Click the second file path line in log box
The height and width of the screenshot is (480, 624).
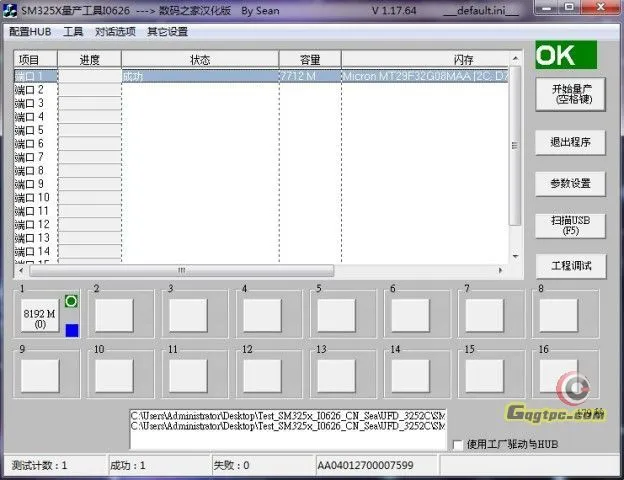click(x=288, y=426)
